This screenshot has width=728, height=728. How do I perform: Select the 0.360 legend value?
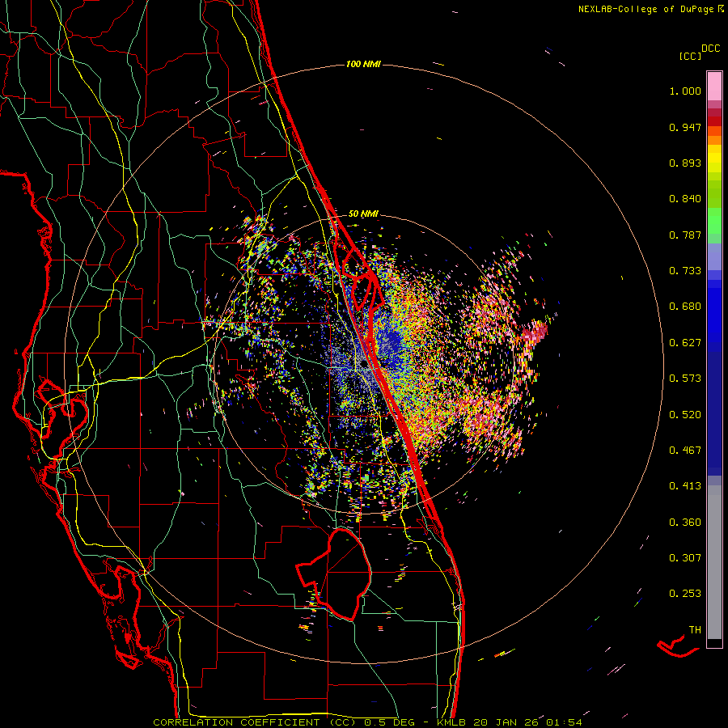tap(685, 523)
